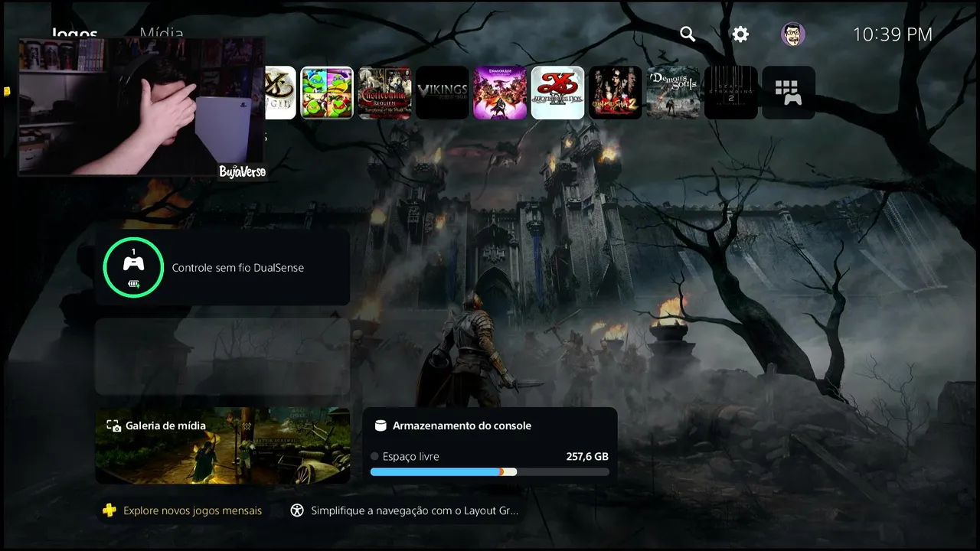Launch the Ys IX Monstrum Nox tile

point(557,93)
